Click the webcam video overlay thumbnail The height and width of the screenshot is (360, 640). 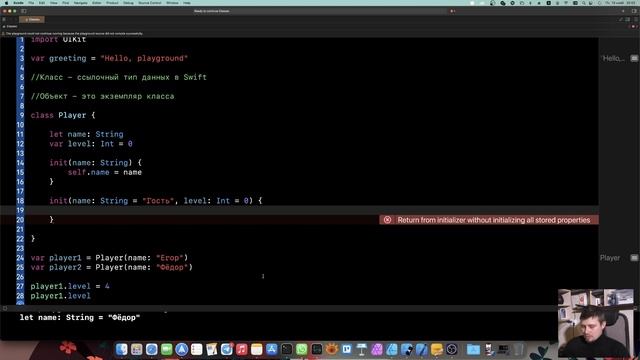pyautogui.click(x=596, y=323)
